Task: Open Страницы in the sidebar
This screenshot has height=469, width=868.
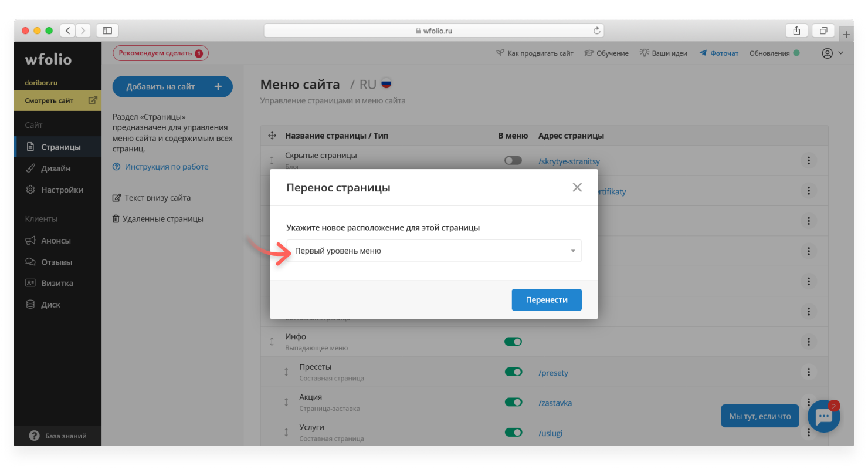Action: pos(57,147)
